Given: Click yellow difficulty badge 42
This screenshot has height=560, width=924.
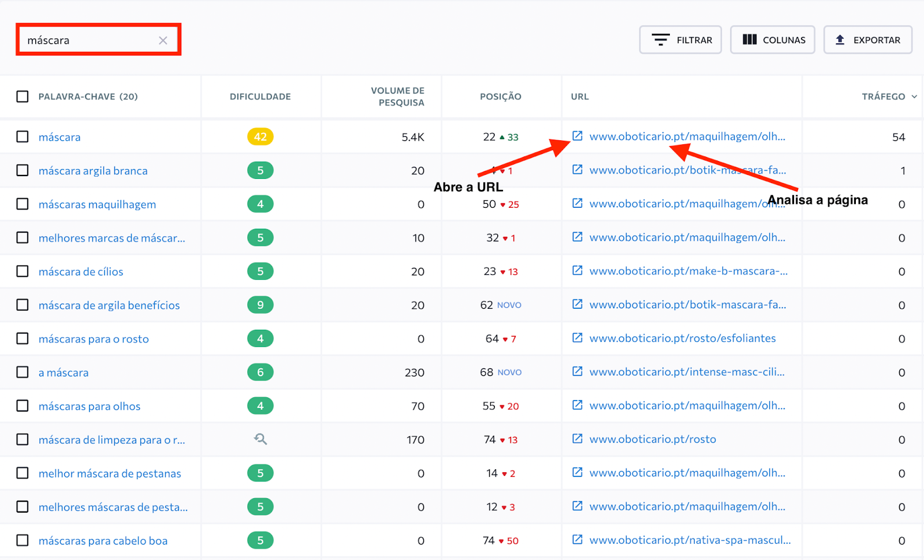Looking at the screenshot, I should (260, 137).
